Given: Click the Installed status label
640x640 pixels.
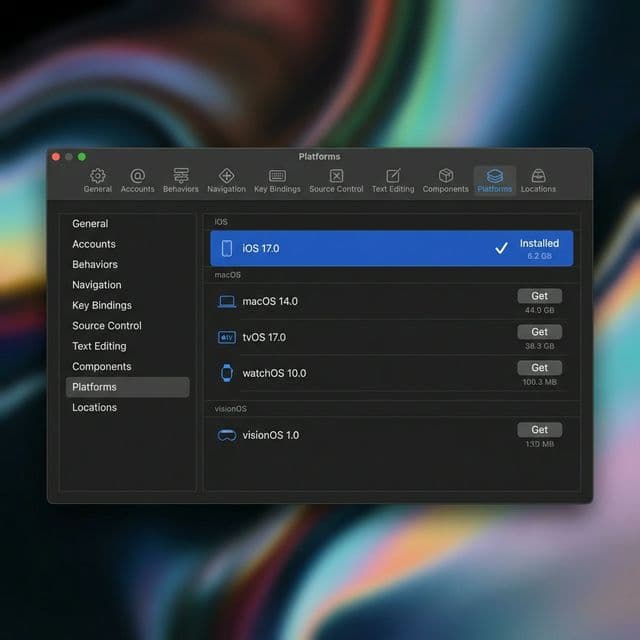Looking at the screenshot, I should click(x=539, y=243).
